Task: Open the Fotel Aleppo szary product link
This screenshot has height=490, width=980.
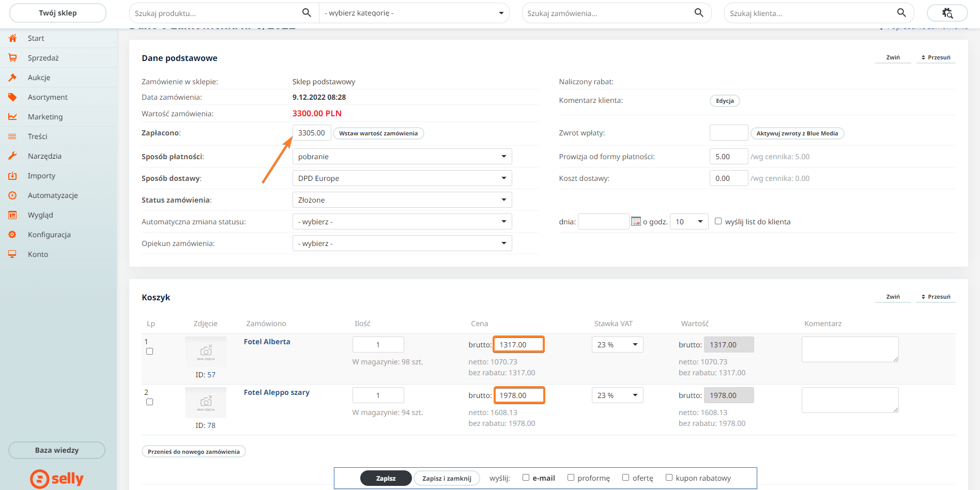Action: pyautogui.click(x=277, y=392)
